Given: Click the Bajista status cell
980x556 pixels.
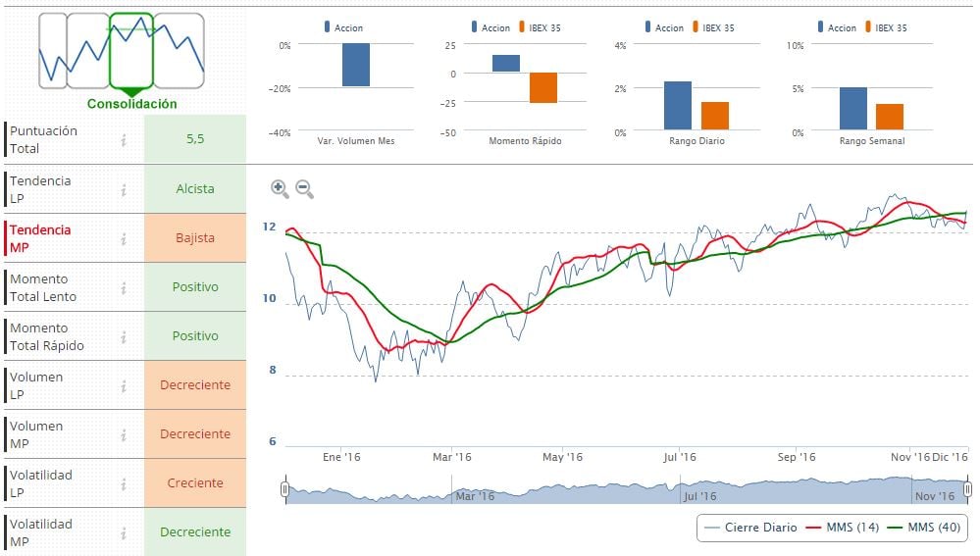Looking at the screenshot, I should [195, 238].
